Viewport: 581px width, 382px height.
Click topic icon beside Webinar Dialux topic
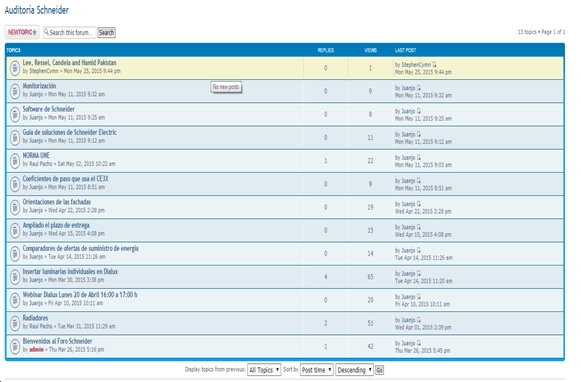click(15, 300)
